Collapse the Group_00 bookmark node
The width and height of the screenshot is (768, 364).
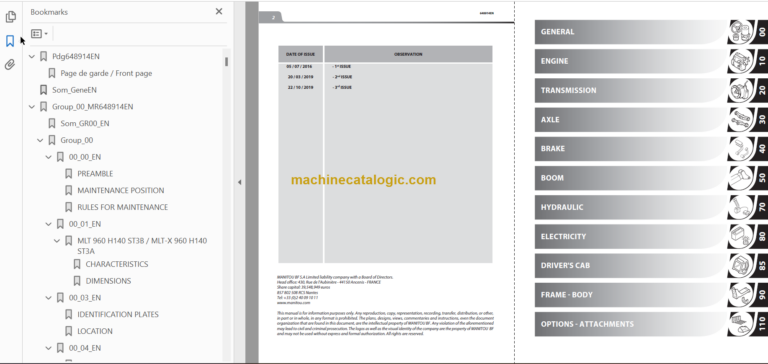40,141
